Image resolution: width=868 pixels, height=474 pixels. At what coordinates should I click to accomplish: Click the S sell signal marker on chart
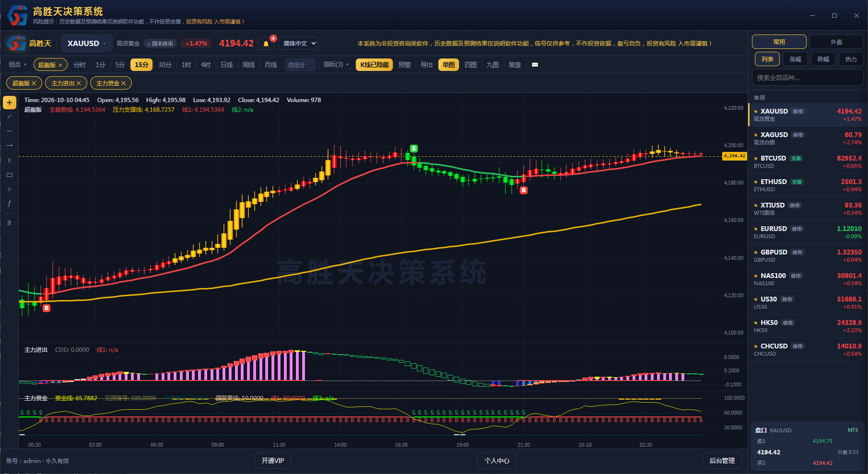pyautogui.click(x=414, y=149)
